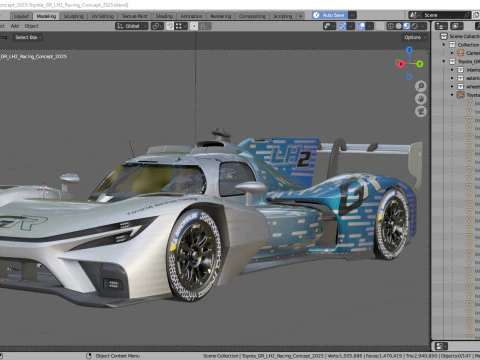Switch to rendered viewport shading
480x360 pixels.
tap(414, 26)
